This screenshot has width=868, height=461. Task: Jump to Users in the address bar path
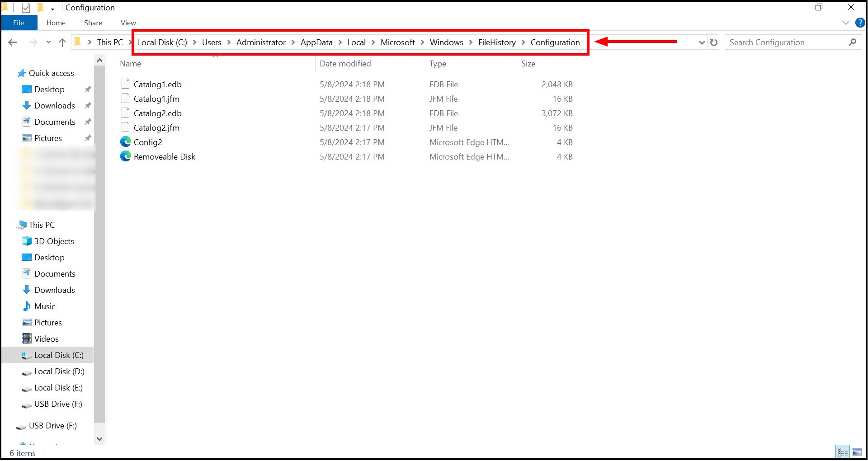(x=212, y=42)
